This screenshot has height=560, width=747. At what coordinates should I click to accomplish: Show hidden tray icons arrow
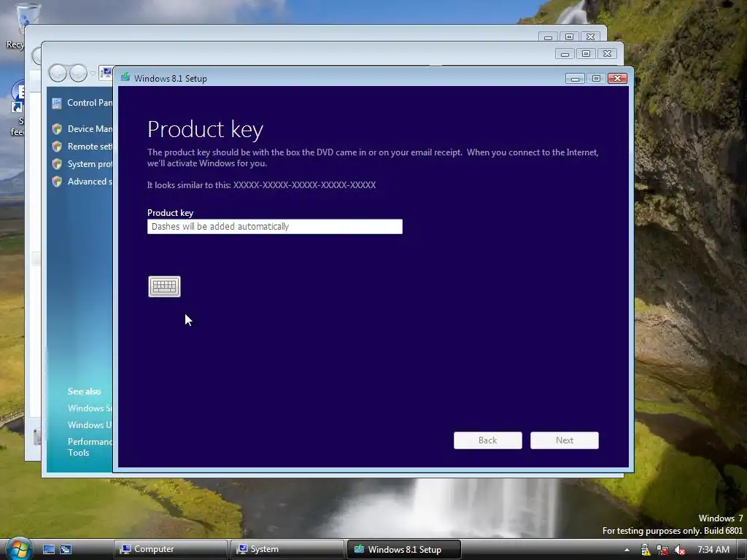tap(627, 550)
